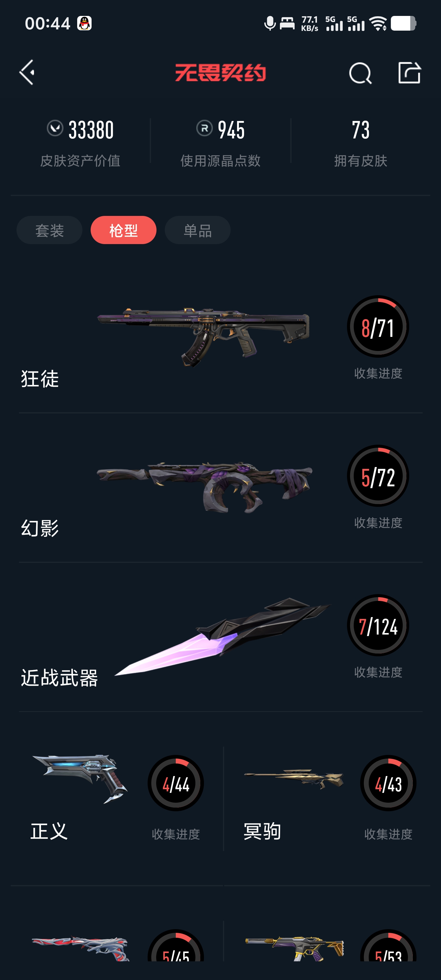This screenshot has width=441, height=980.
Task: Tap the 7/124 collection progress ring
Action: coord(378,625)
